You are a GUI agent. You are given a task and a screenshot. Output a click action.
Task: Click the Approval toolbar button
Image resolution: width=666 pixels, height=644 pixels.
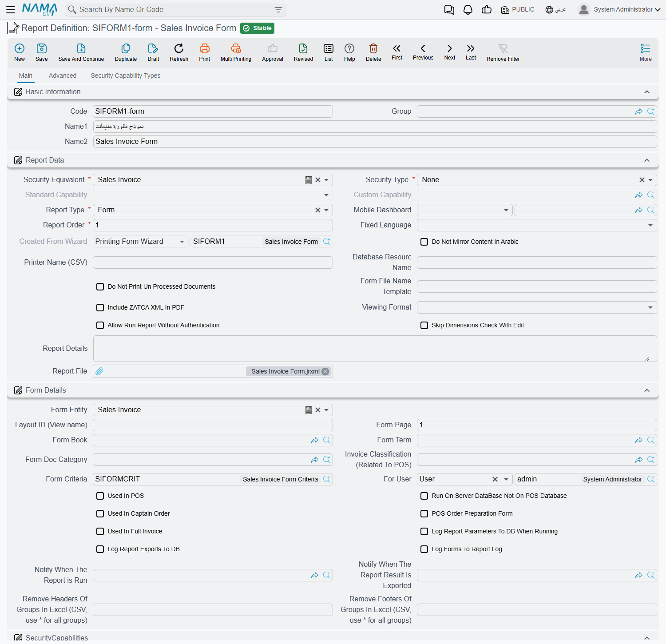pyautogui.click(x=273, y=52)
